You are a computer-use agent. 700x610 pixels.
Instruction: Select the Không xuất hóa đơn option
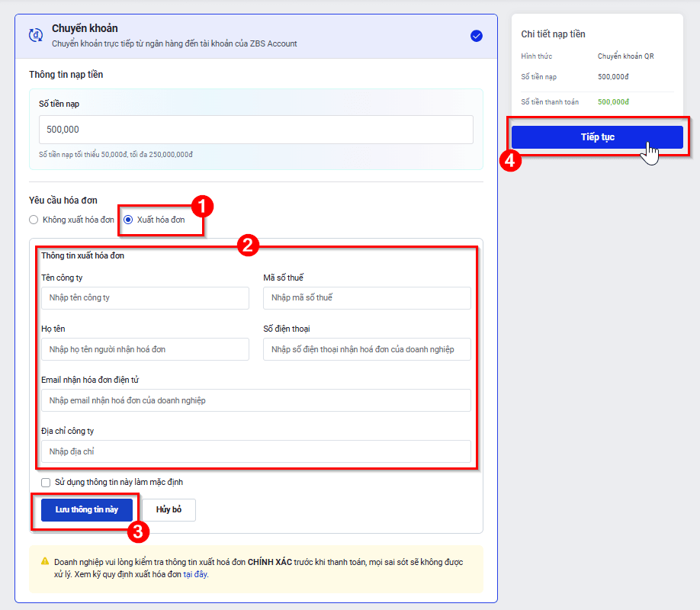34,220
